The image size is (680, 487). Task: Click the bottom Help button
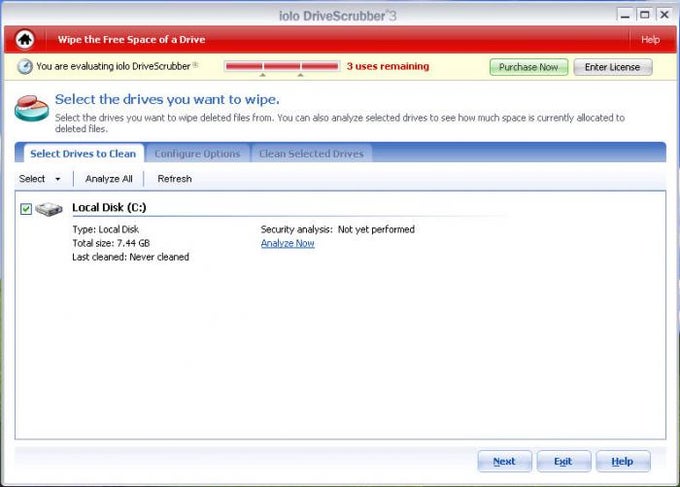[x=622, y=461]
